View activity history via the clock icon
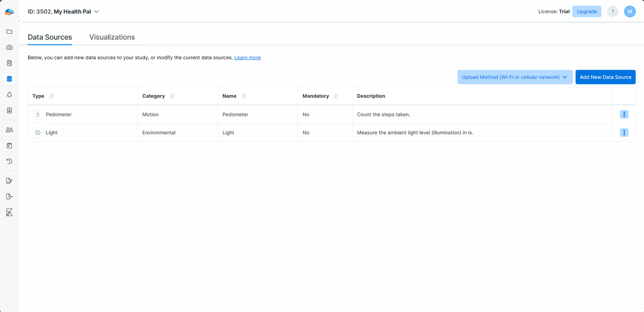The image size is (644, 312). [x=9, y=161]
